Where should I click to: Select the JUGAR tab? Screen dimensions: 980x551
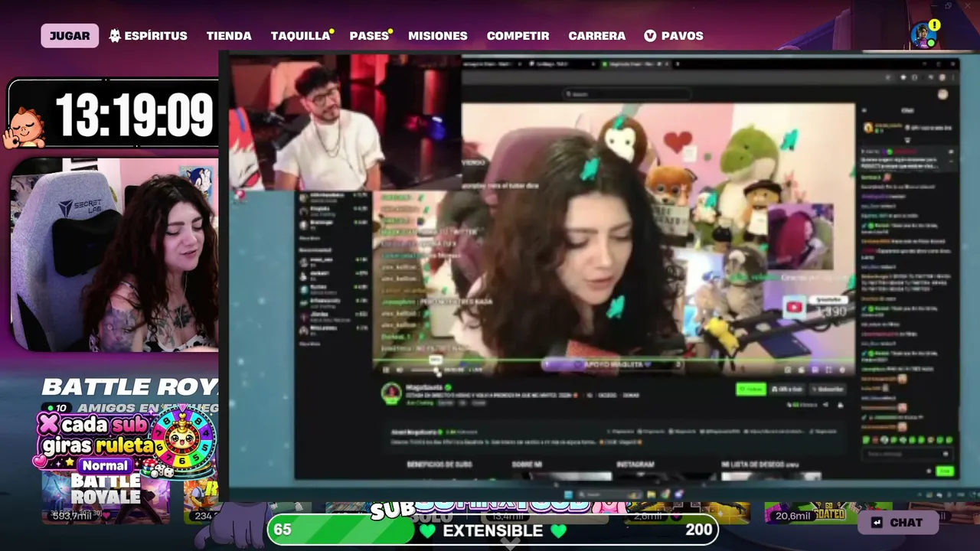(70, 36)
